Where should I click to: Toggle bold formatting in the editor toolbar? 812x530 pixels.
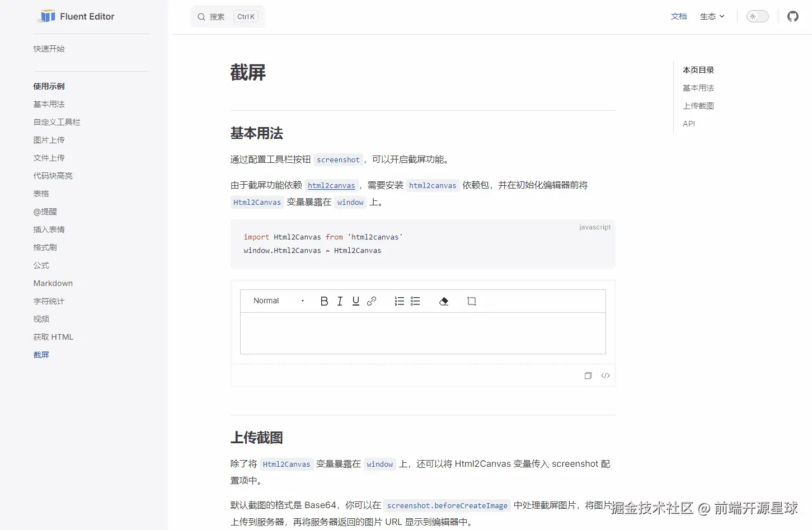(324, 301)
